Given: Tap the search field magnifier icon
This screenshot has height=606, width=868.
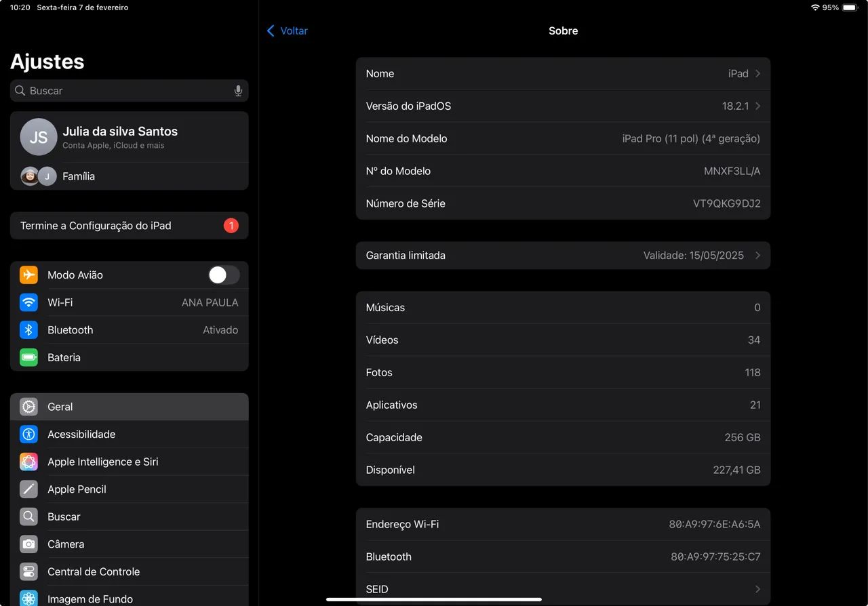Looking at the screenshot, I should 20,91.
